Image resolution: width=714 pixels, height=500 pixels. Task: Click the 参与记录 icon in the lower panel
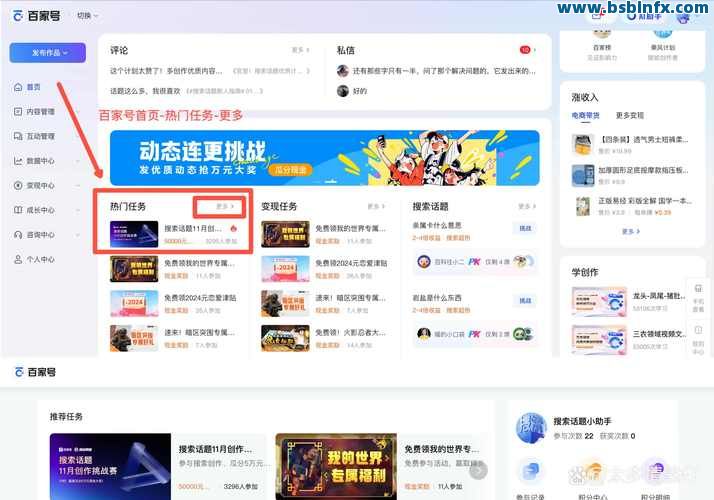pos(530,472)
